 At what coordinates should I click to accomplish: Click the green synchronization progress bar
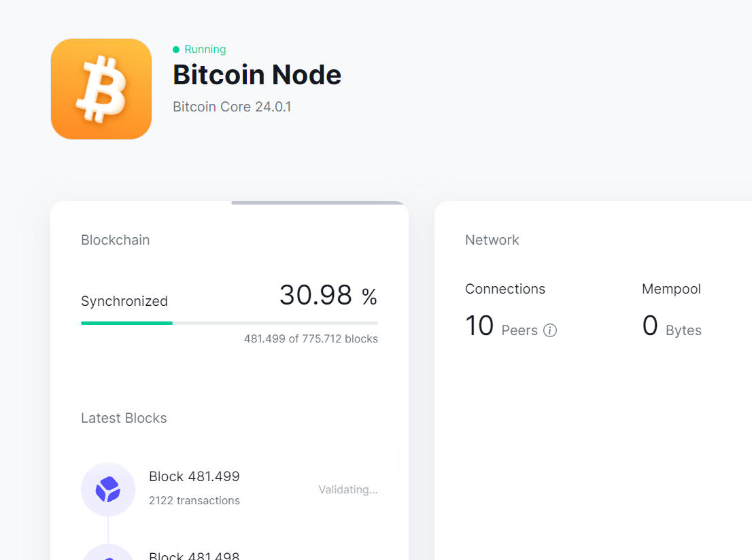pos(126,323)
